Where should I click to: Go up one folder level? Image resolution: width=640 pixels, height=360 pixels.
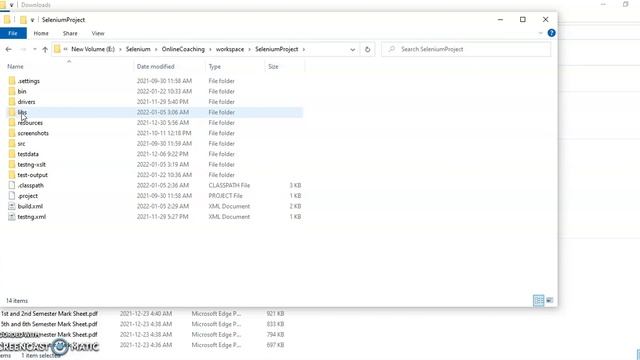point(45,49)
